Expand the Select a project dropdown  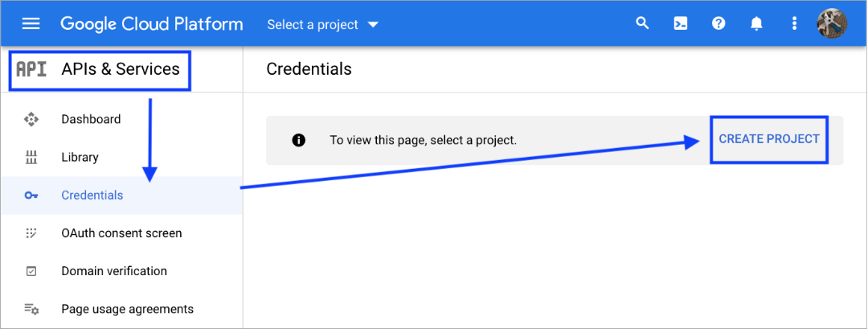tap(323, 24)
